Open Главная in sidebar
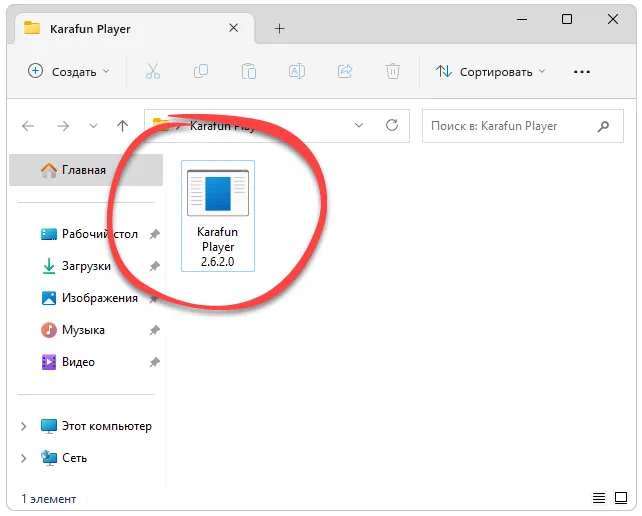The width and height of the screenshot is (642, 516). pyautogui.click(x=86, y=170)
